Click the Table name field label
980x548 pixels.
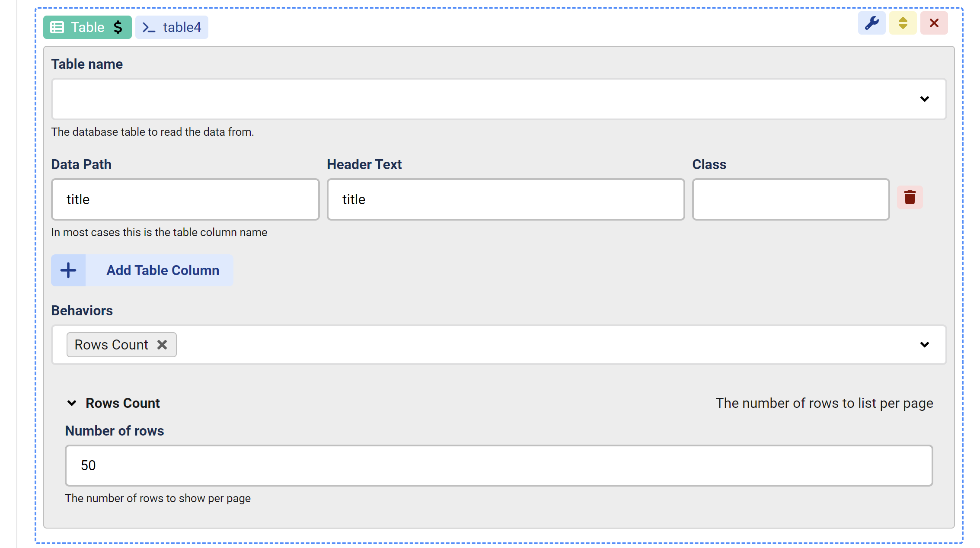tap(87, 64)
